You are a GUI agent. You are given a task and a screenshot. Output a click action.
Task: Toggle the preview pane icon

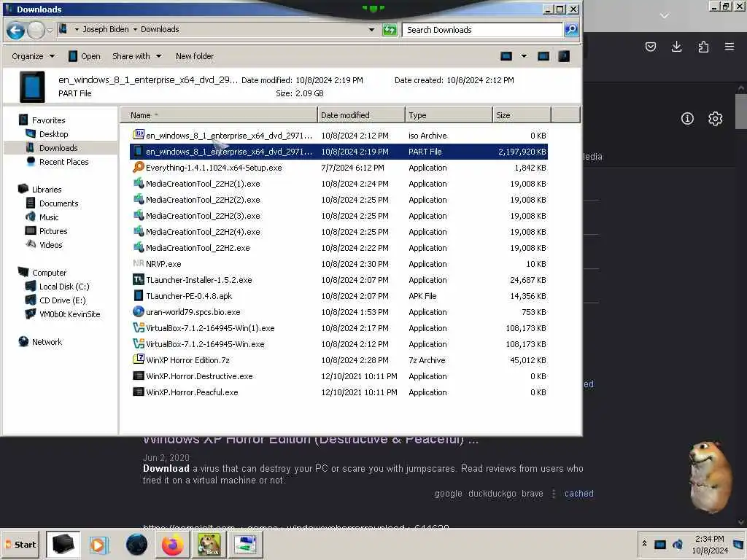point(543,56)
